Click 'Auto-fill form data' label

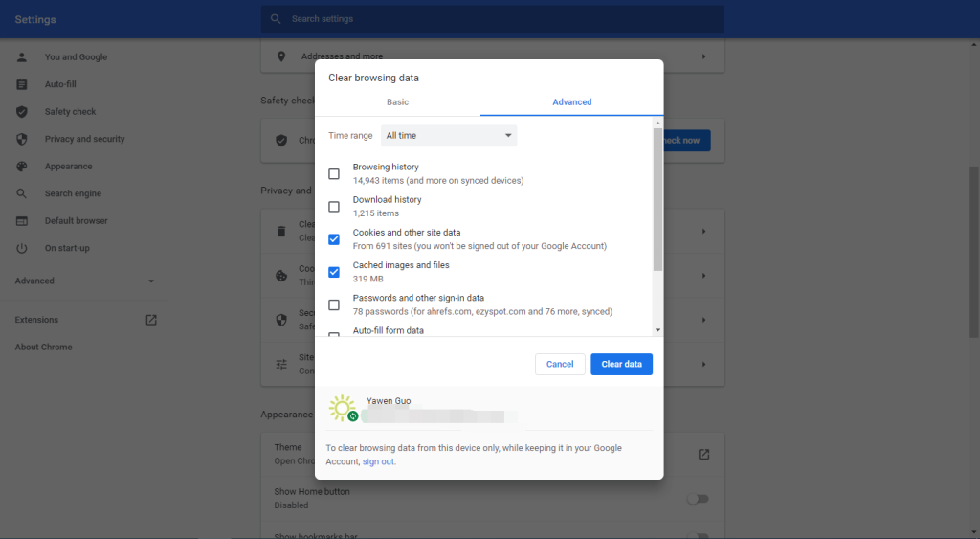click(389, 330)
